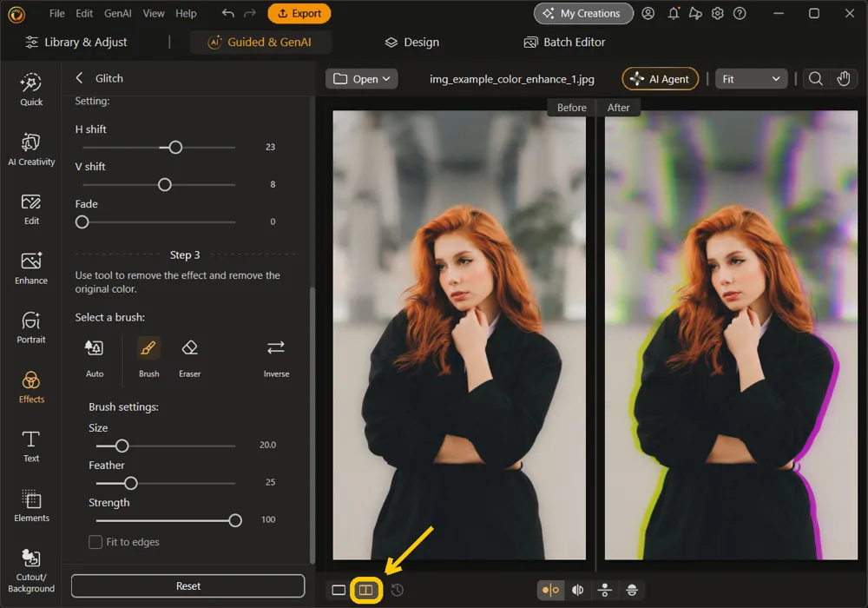
Task: Click the Fade slider handle
Action: 82,222
